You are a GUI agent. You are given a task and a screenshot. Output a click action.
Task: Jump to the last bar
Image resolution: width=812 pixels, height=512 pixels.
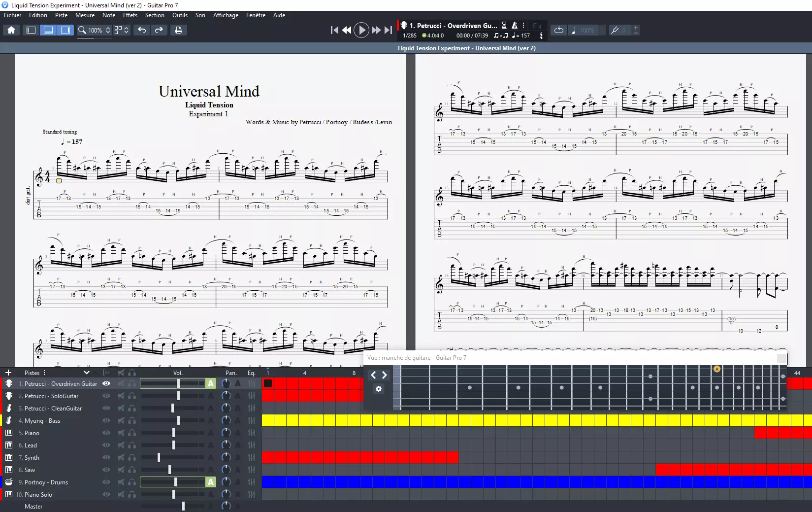click(x=389, y=30)
